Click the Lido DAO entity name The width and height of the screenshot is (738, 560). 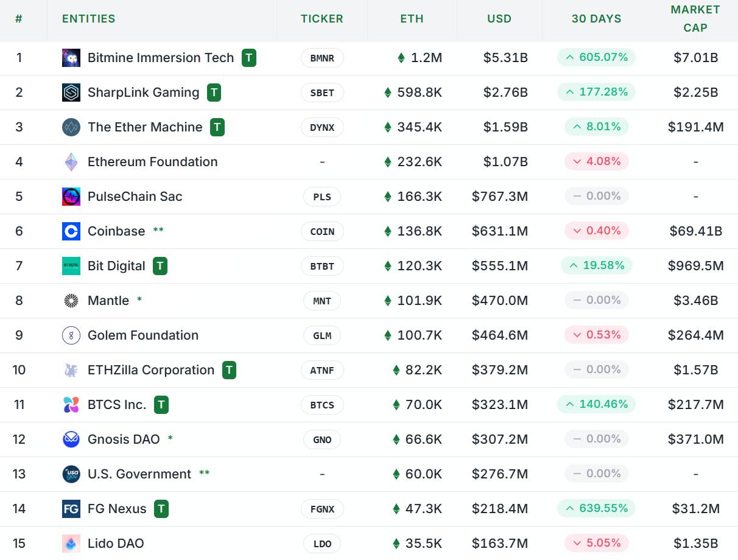pyautogui.click(x=116, y=544)
